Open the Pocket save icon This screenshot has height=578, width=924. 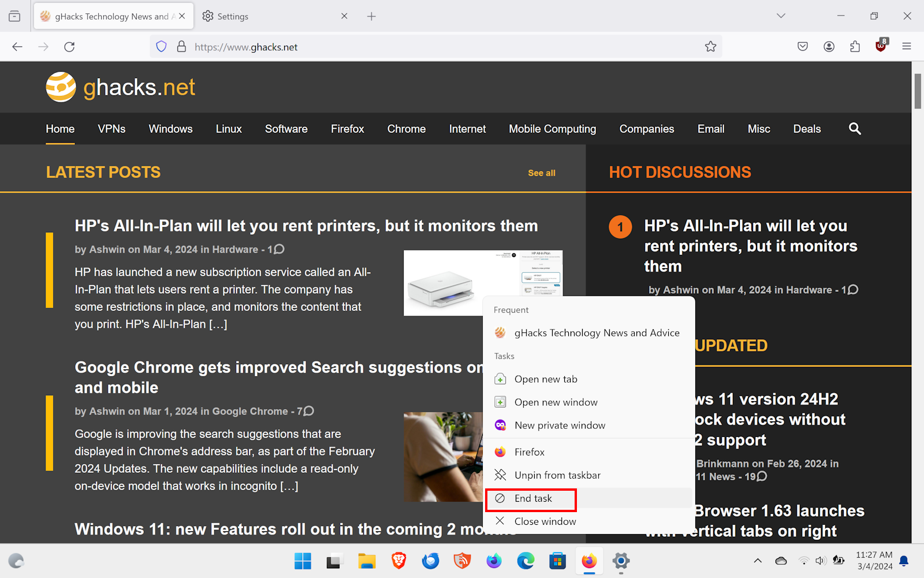tap(803, 47)
